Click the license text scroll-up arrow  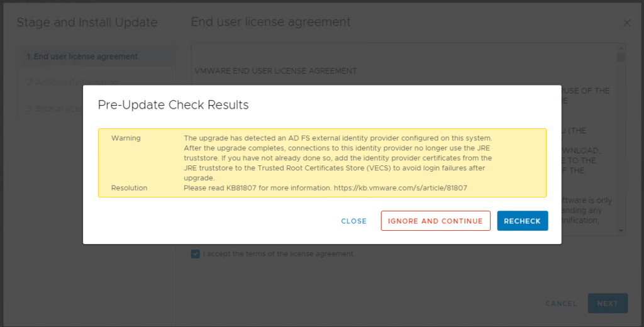click(x=621, y=48)
